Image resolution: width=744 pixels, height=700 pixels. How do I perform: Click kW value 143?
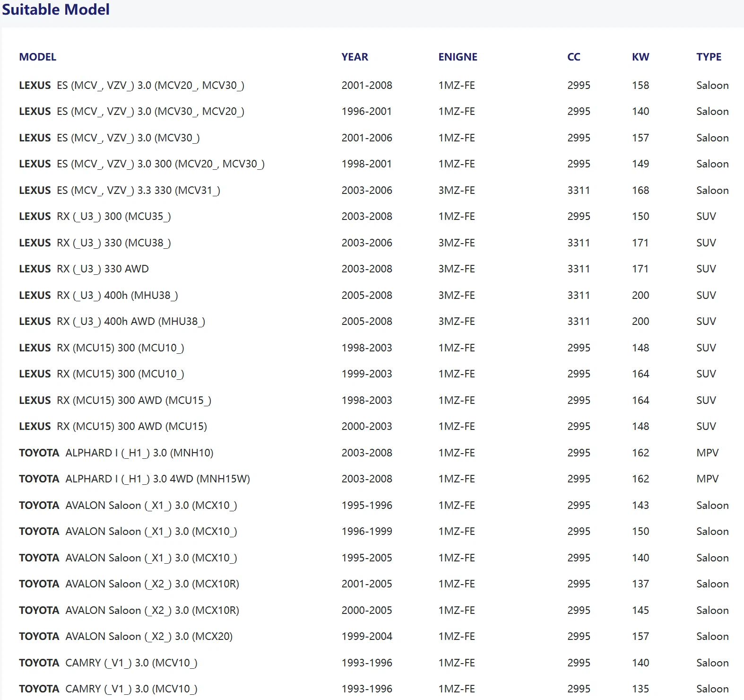tap(640, 506)
